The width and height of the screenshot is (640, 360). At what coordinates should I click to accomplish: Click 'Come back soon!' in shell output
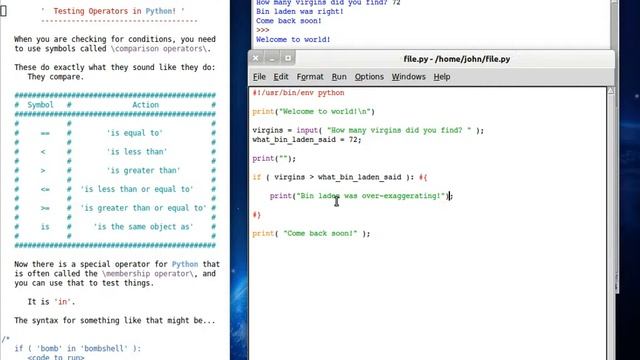[289, 21]
